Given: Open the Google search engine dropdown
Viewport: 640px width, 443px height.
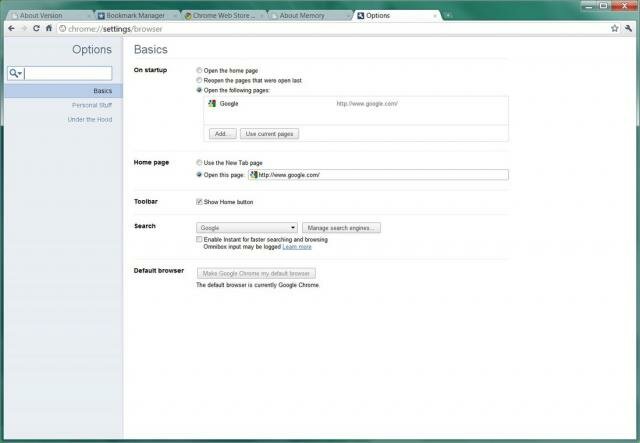Looking at the screenshot, I should coord(247,228).
